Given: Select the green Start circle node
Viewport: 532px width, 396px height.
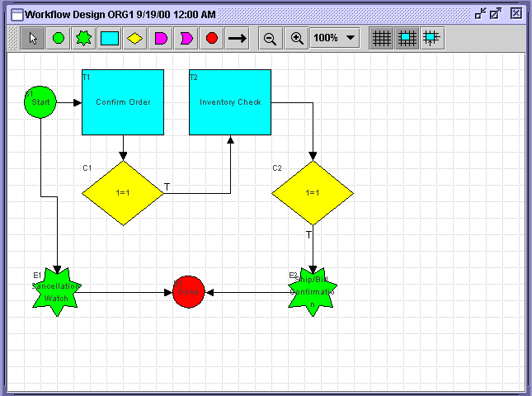Looking at the screenshot, I should (40, 102).
